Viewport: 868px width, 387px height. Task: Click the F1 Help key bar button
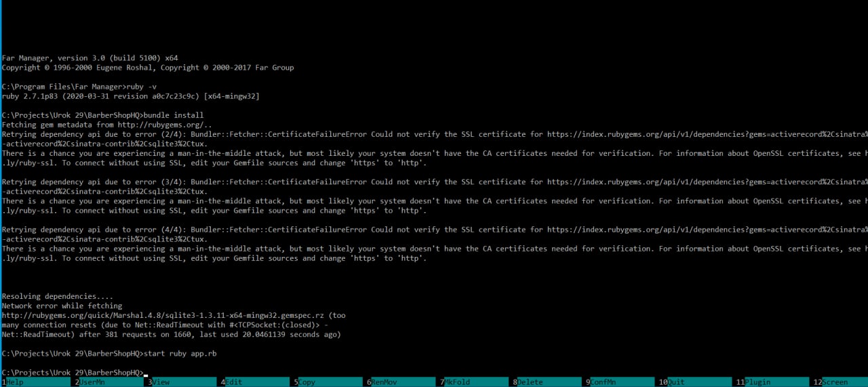38,382
